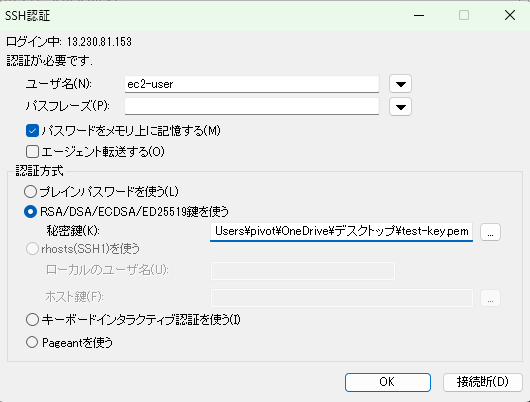Select RSA/DSA/ECDSA/ED25519 key radio button
Image resolution: width=530 pixels, height=402 pixels.
(30, 212)
